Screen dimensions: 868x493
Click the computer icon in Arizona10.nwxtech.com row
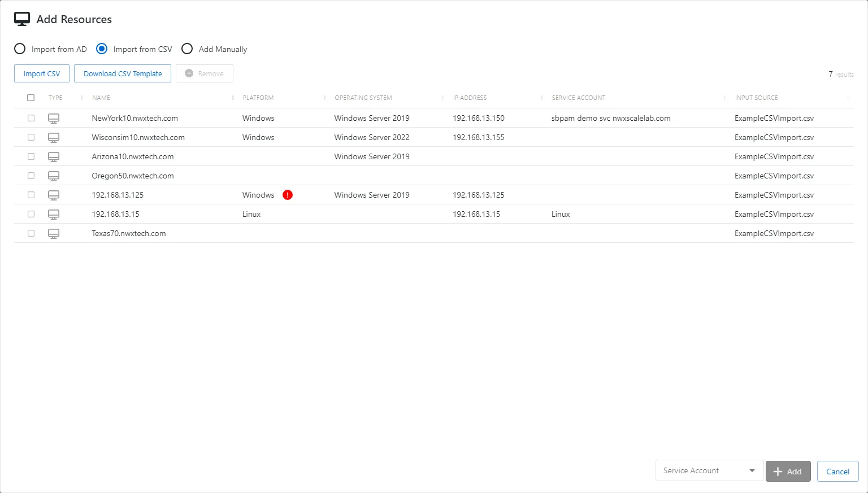(54, 156)
